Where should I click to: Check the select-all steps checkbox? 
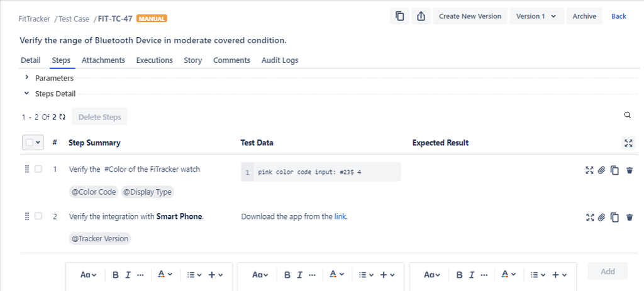[29, 143]
